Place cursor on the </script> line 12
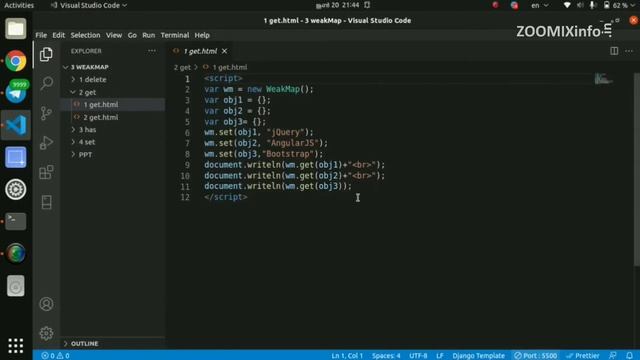 (226, 197)
